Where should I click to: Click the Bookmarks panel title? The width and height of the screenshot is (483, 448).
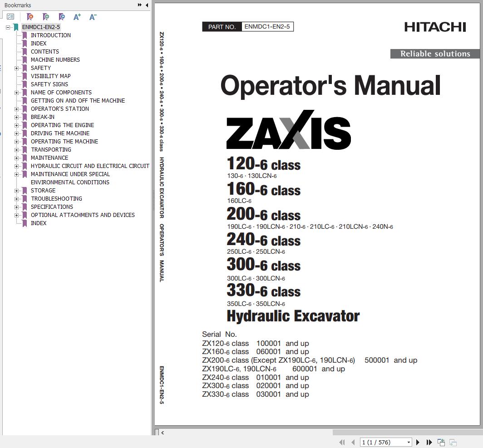18,5
